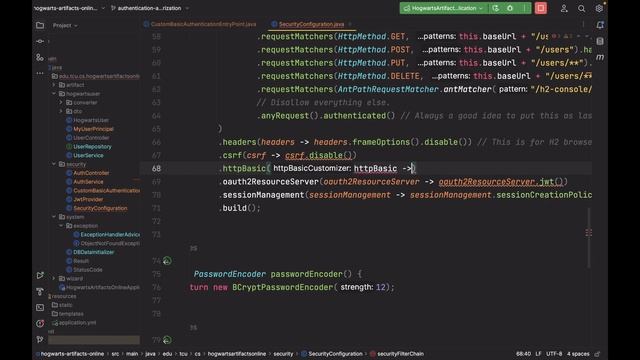
Task: Open MyUserPrincipal class in tree
Action: point(93,129)
